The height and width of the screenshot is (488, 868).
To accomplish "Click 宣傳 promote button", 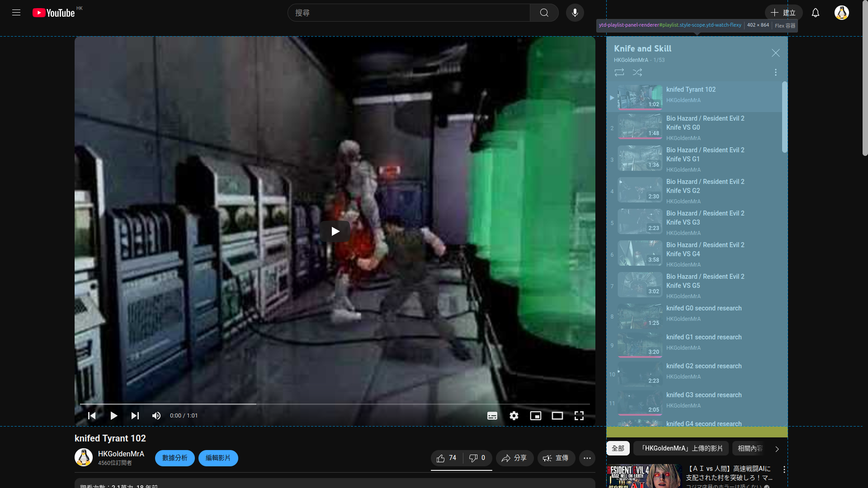I will [557, 458].
